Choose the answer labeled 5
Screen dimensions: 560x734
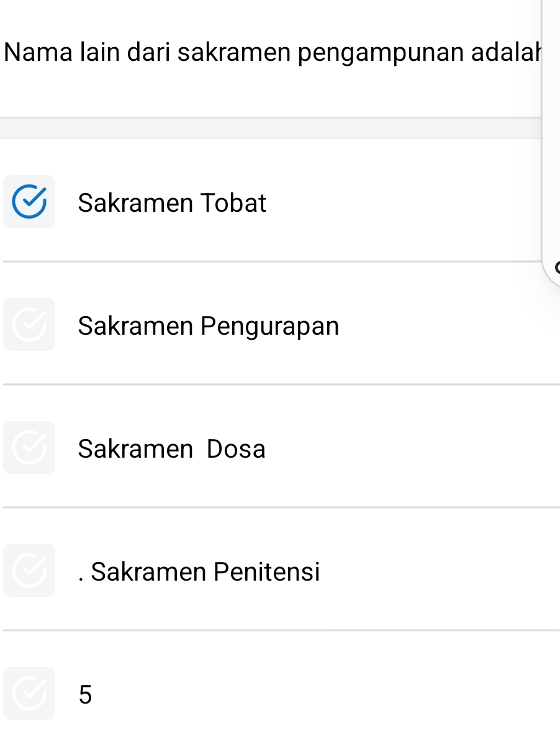[86, 694]
